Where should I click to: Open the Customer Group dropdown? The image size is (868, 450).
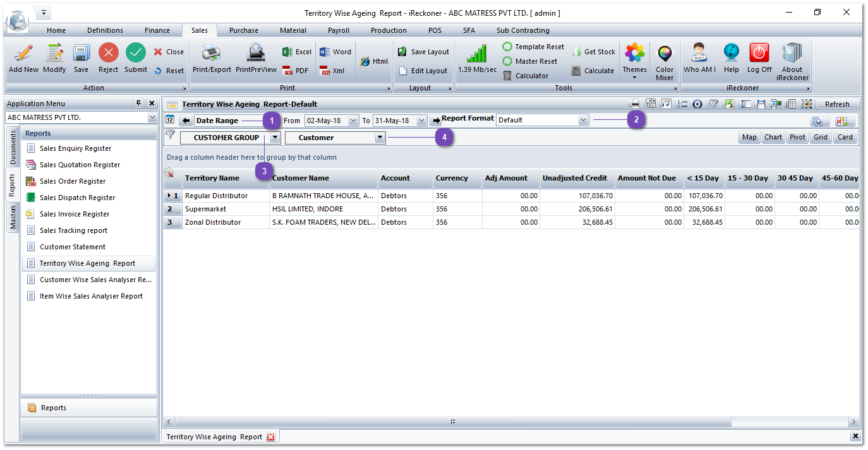tap(275, 138)
